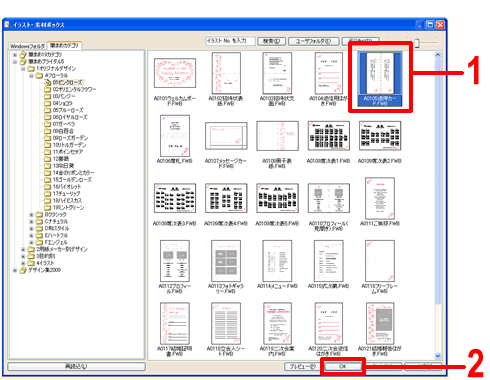Viewport: 490px width, 380px height.
Task: Select the A0111 ご挨拶 template thumbnail
Action: tap(380, 198)
